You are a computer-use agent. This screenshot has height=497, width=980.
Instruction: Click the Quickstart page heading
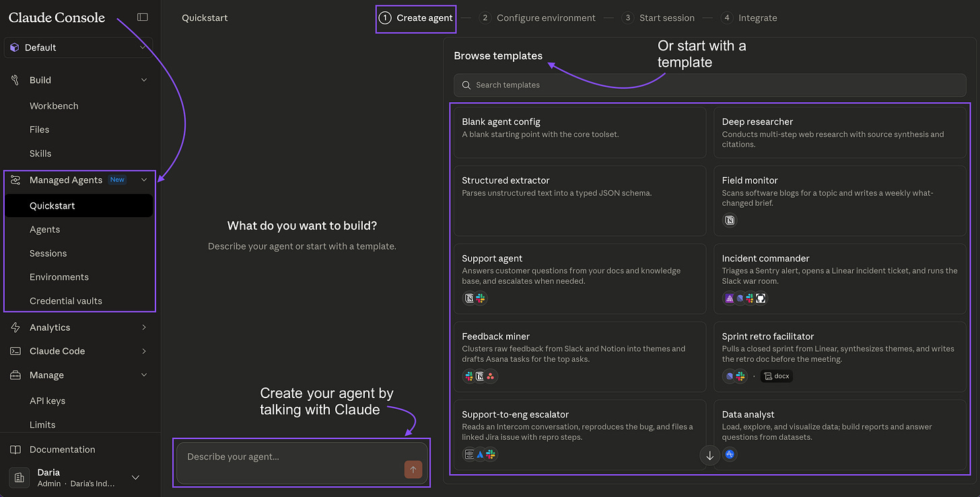click(x=205, y=17)
